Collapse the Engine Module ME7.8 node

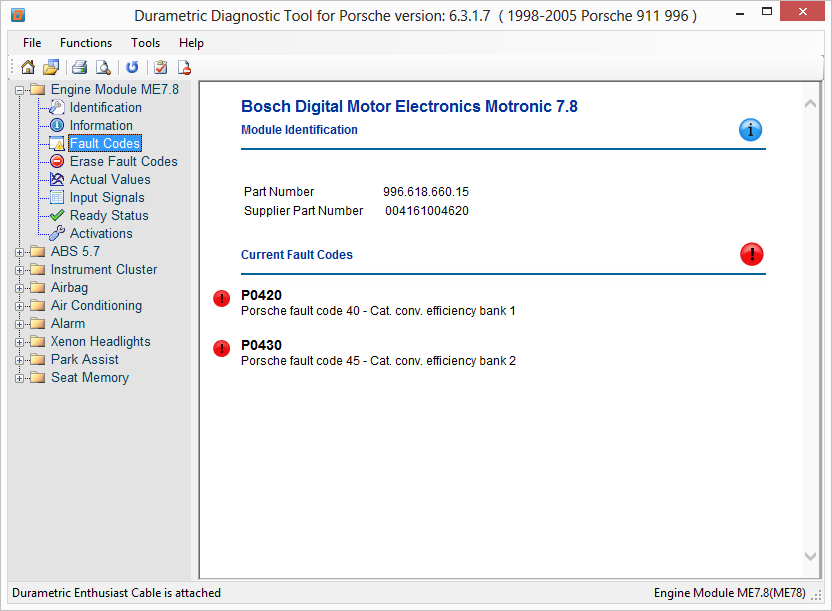coord(20,90)
